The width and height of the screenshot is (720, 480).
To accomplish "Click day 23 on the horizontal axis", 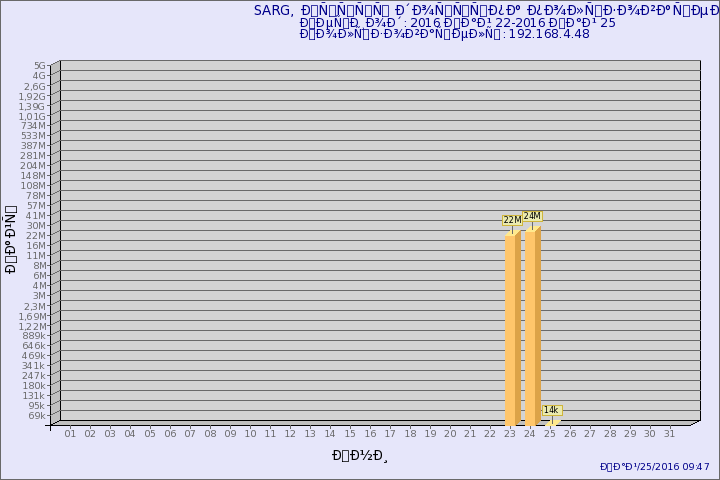I will click(x=510, y=434).
